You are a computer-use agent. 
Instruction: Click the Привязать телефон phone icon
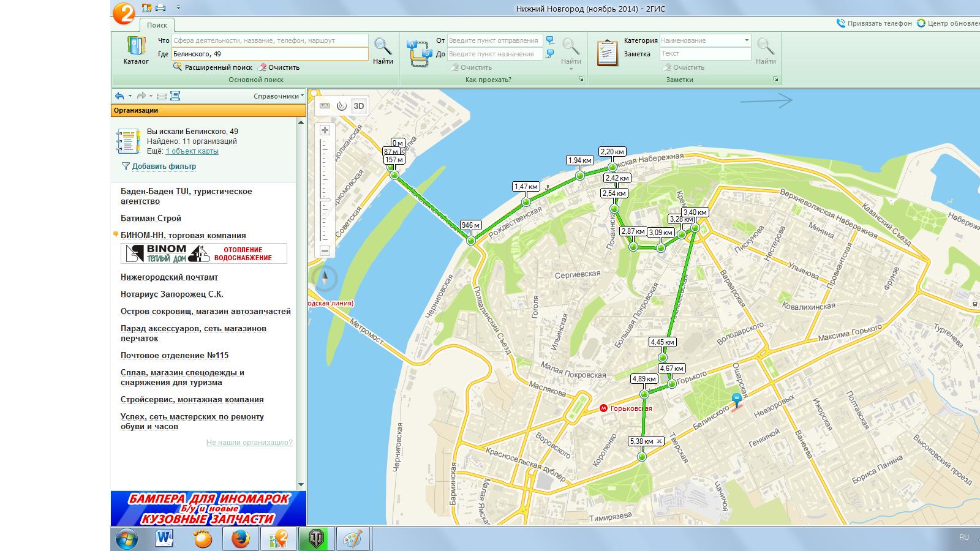pos(841,23)
